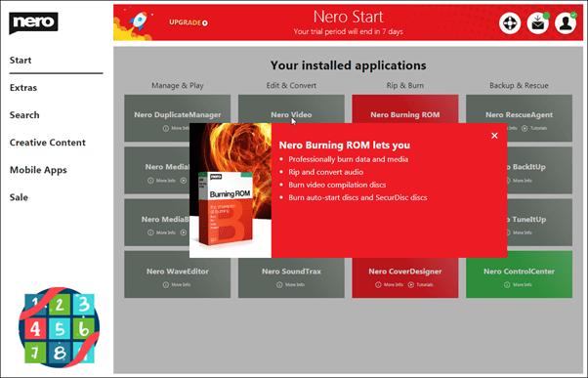Launch Nero ControlCenter tile
588x378 pixels.
[519, 274]
